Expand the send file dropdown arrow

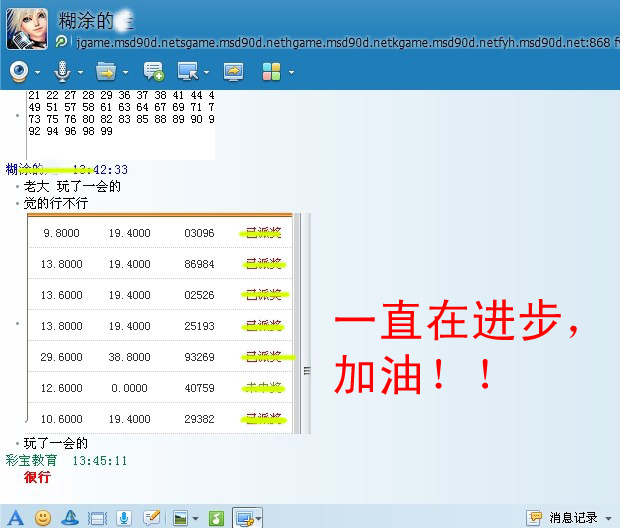(125, 72)
